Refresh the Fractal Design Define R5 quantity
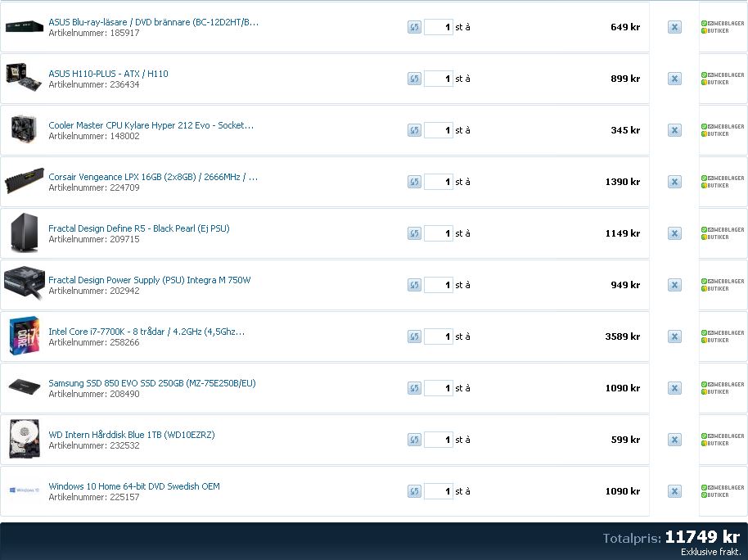Image resolution: width=748 pixels, height=560 pixels. coord(414,233)
